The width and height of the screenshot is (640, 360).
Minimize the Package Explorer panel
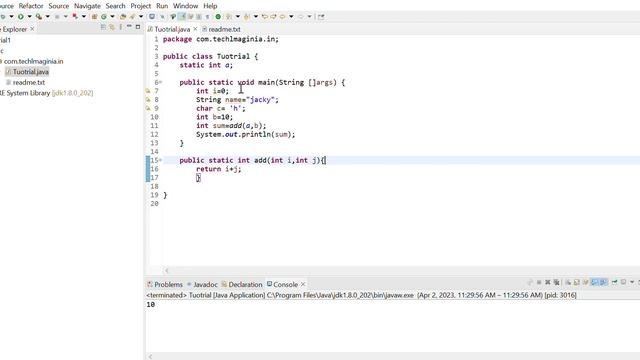pos(129,27)
